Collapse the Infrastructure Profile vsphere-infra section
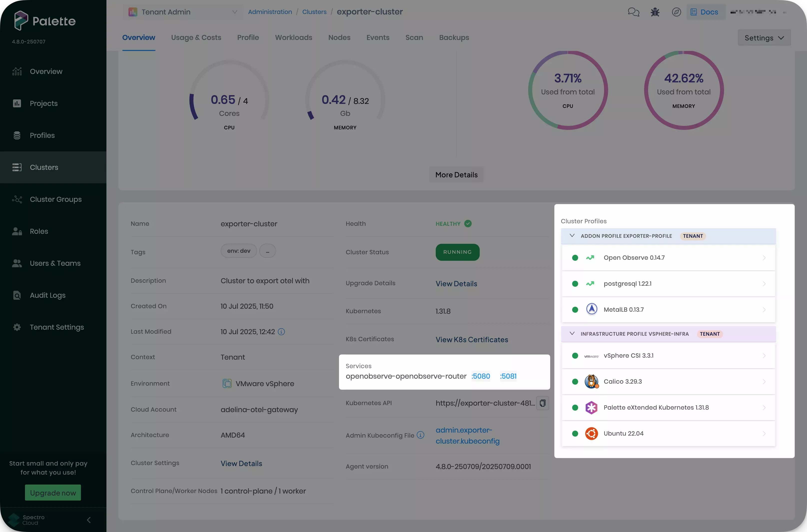Viewport: 807px width, 532px height. [x=572, y=333]
